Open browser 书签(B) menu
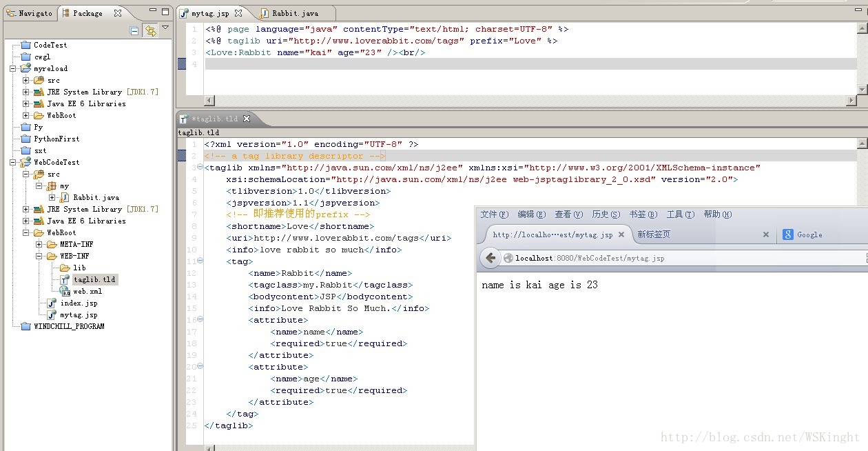The width and height of the screenshot is (868, 451). (x=643, y=214)
